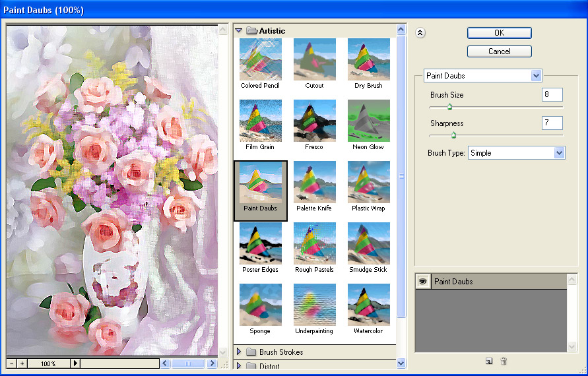Image resolution: width=588 pixels, height=376 pixels.
Task: Click the Brush Strokes folder icon
Action: point(251,352)
